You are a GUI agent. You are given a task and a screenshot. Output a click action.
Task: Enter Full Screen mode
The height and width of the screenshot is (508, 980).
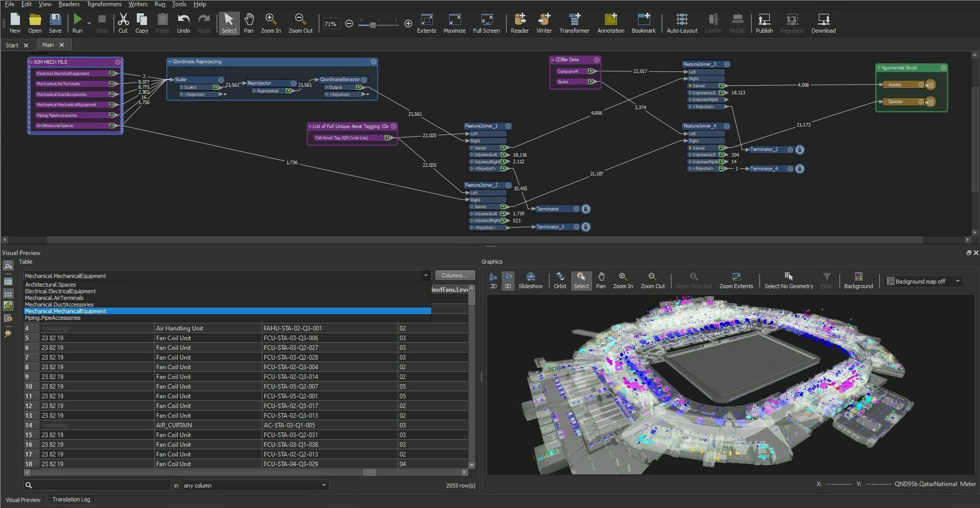point(486,23)
